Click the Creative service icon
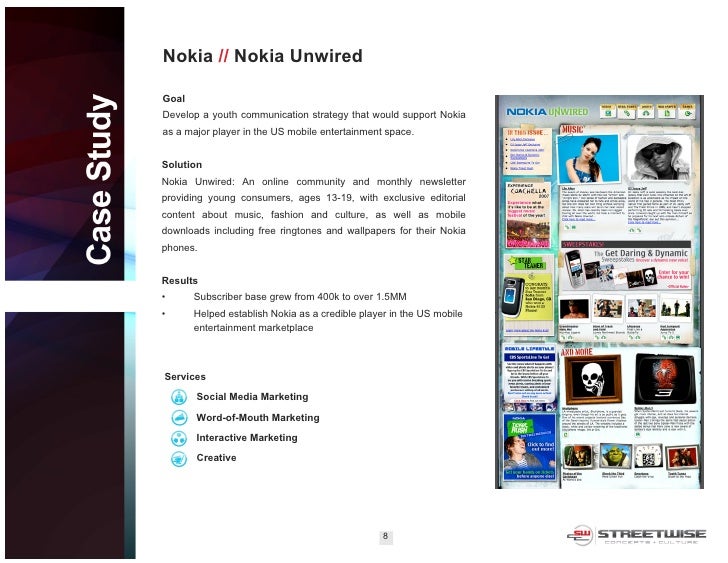This screenshot has width=728, height=563. (x=179, y=459)
